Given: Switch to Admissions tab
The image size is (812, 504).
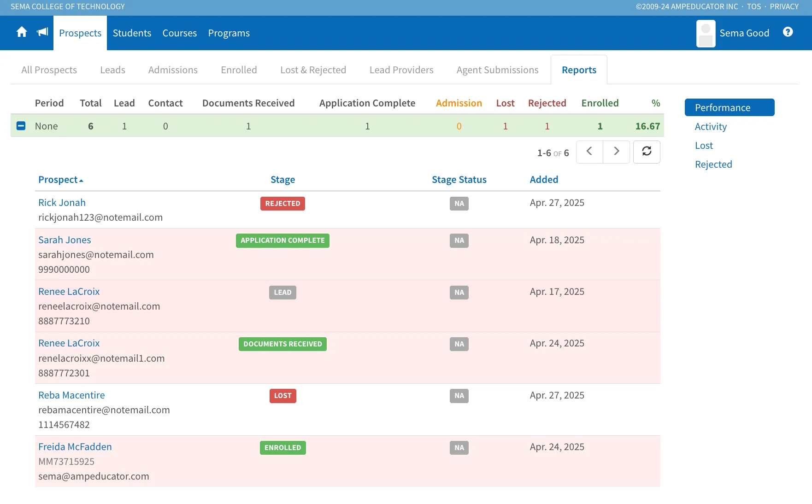Looking at the screenshot, I should click(173, 70).
